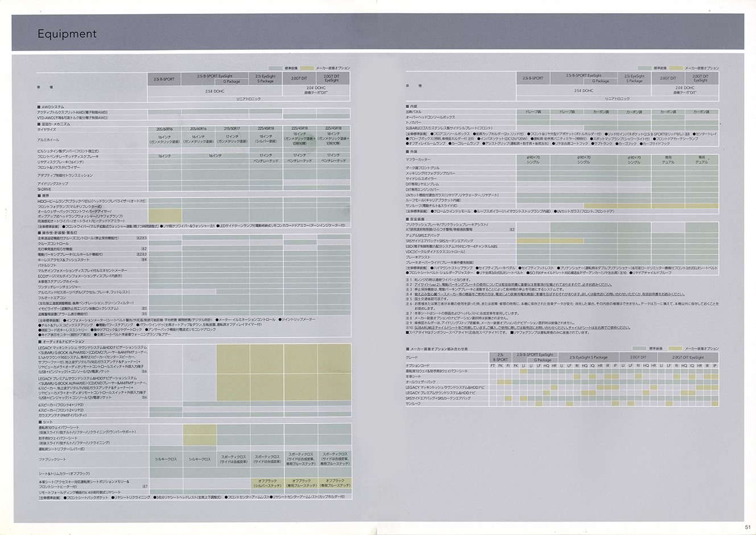Viewport: 756px width, 535px height.
Task: Click the "サンルーフ(電動チルト&スライド式)" row label
Action: 432,205
